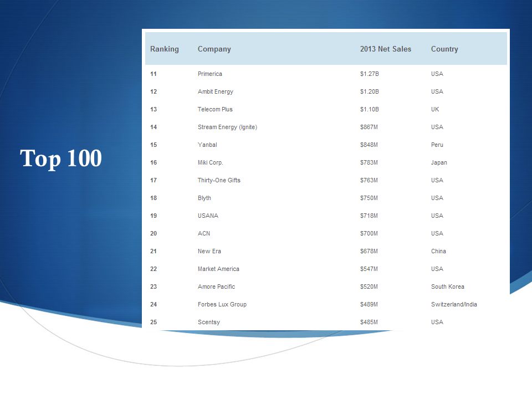Click the UK country cell
Image resolution: width=532 pixels, height=399 pixels.
(435, 109)
